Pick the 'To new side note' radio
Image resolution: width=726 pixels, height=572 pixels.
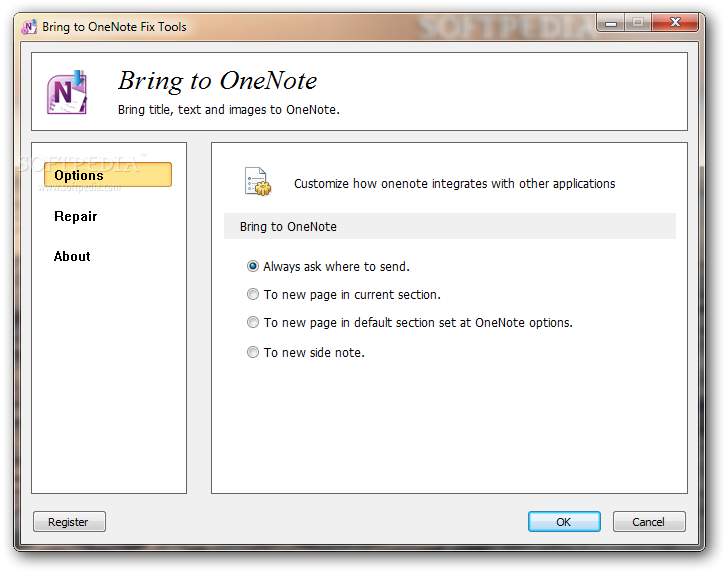click(253, 352)
